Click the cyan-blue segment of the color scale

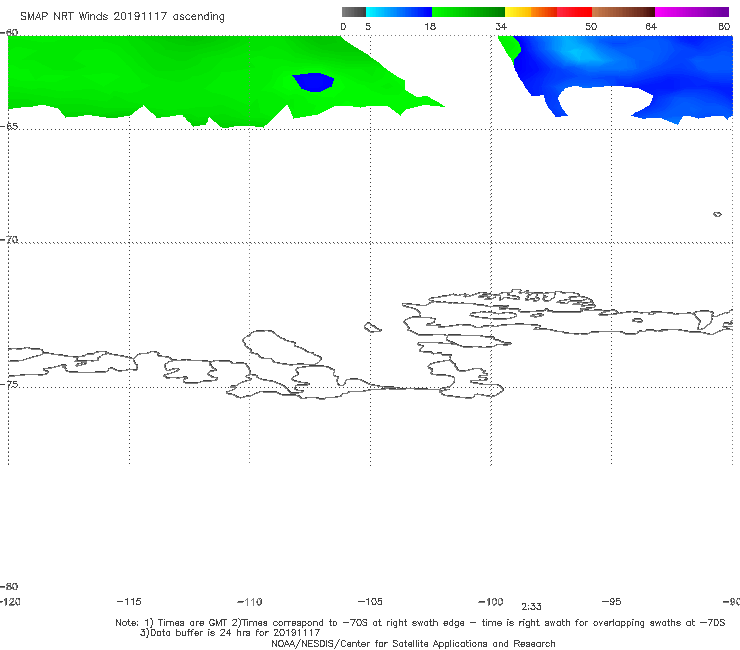399,12
